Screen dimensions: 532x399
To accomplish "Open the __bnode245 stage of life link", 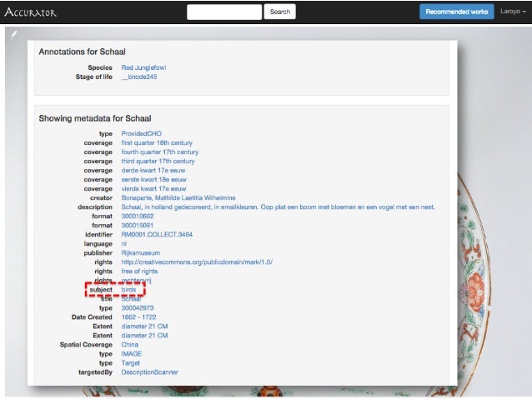I will click(139, 77).
